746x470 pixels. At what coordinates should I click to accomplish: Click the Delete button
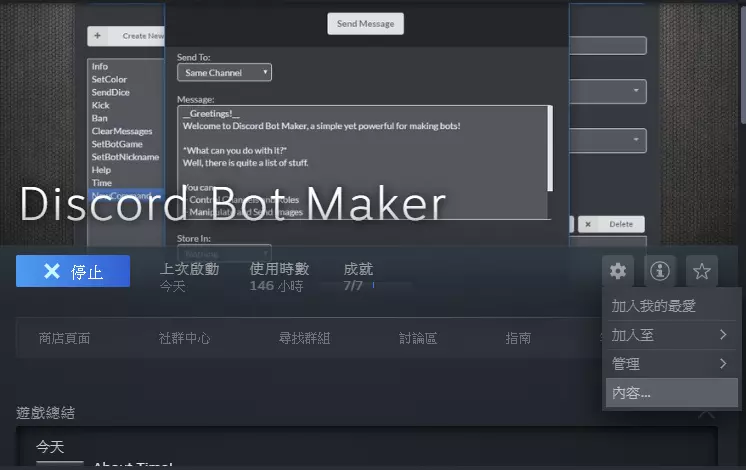(611, 224)
